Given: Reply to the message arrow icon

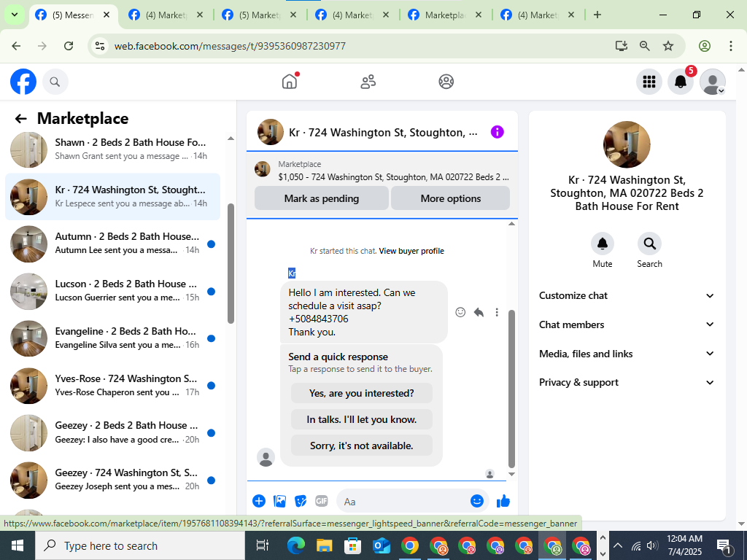Looking at the screenshot, I should [479, 312].
